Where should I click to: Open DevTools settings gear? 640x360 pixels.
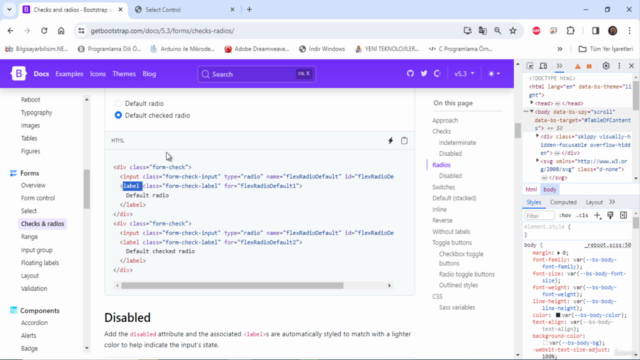point(606,66)
